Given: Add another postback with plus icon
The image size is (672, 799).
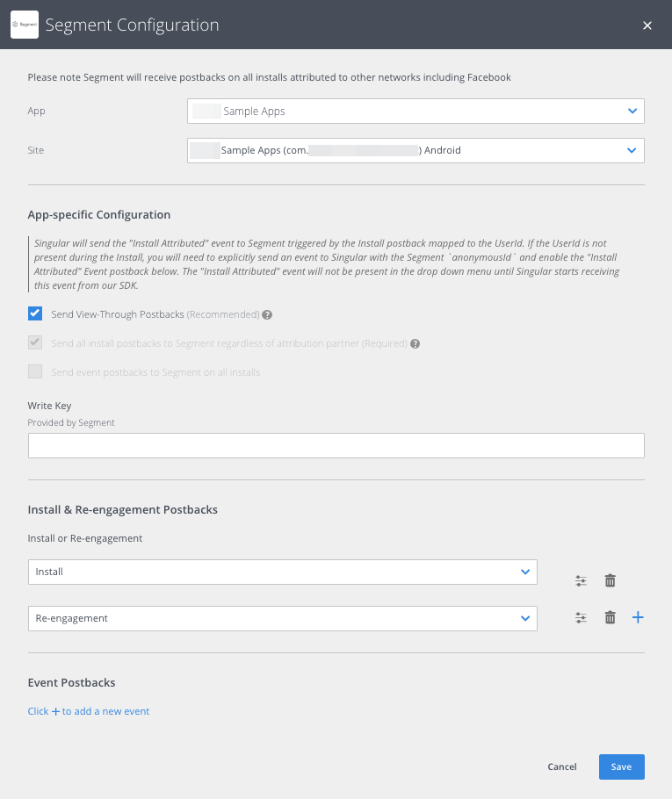Looking at the screenshot, I should tap(638, 618).
